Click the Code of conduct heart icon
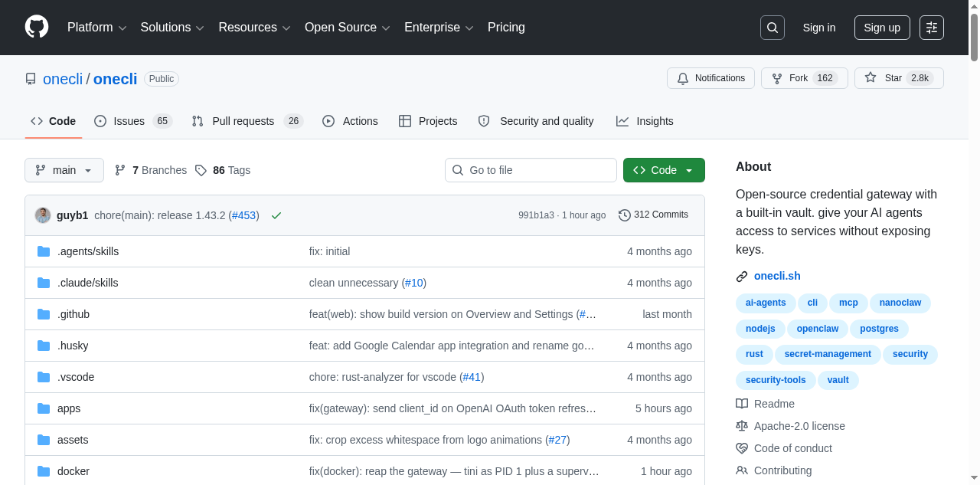 742,448
